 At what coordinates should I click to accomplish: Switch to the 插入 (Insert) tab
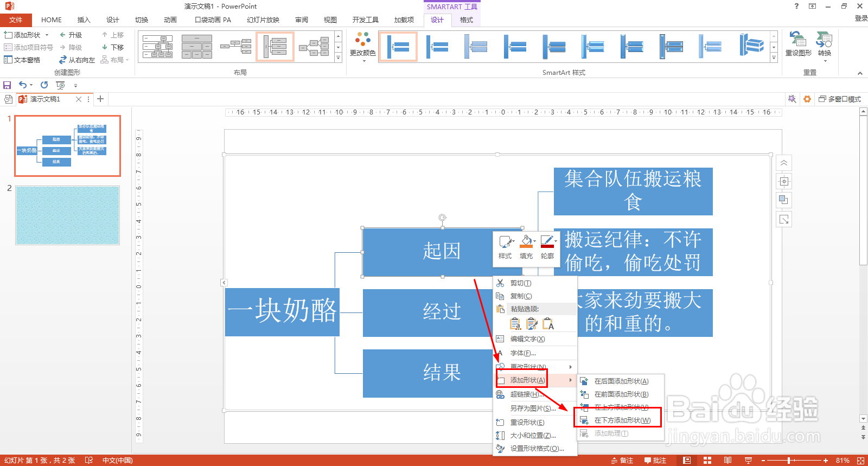[84, 20]
